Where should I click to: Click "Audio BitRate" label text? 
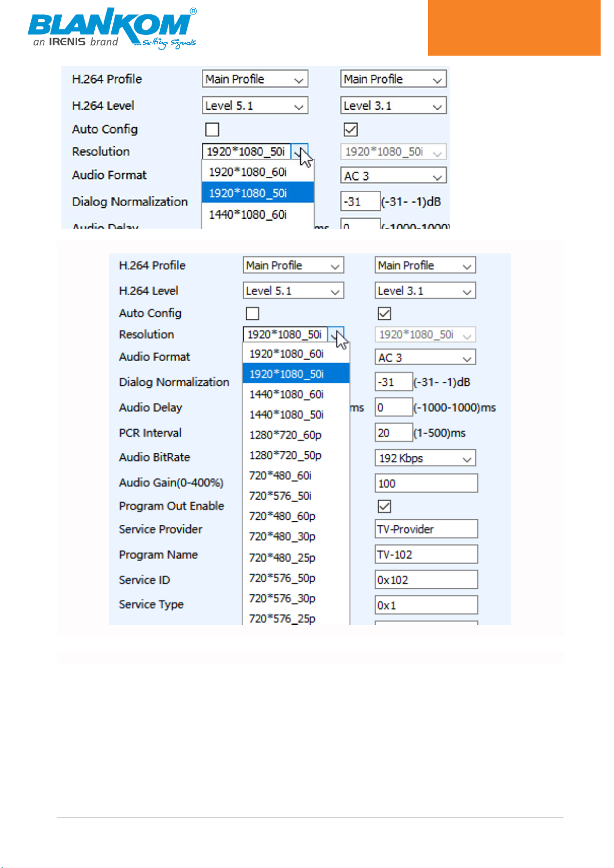155,457
